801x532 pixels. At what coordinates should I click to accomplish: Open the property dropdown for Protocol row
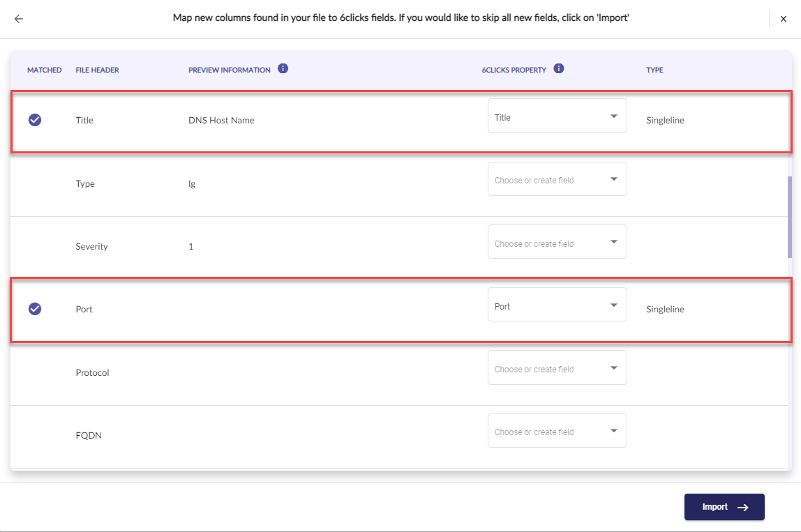(x=557, y=367)
